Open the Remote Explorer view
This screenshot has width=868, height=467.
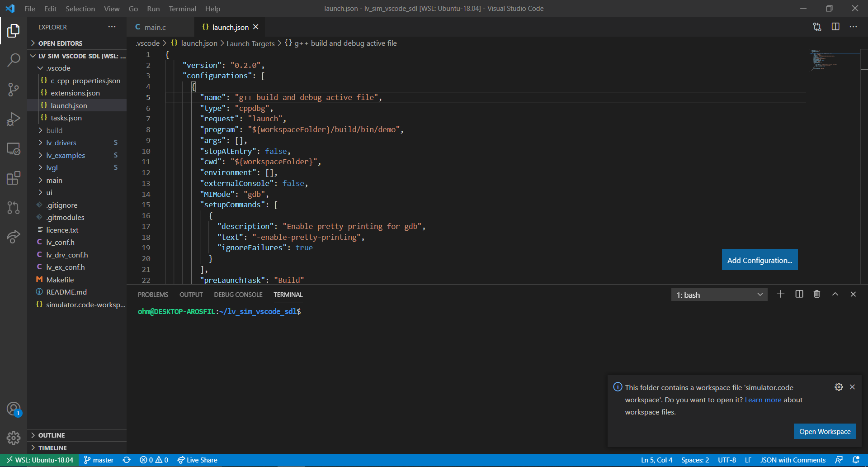click(14, 148)
